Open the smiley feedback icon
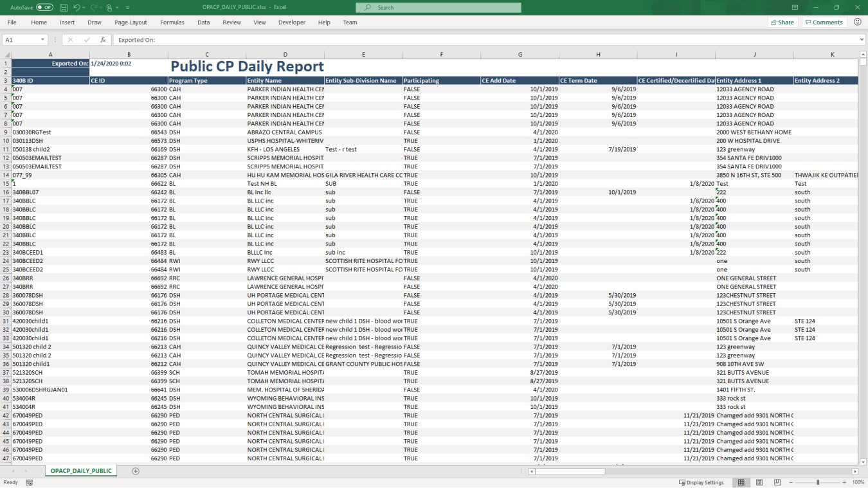 (857, 22)
